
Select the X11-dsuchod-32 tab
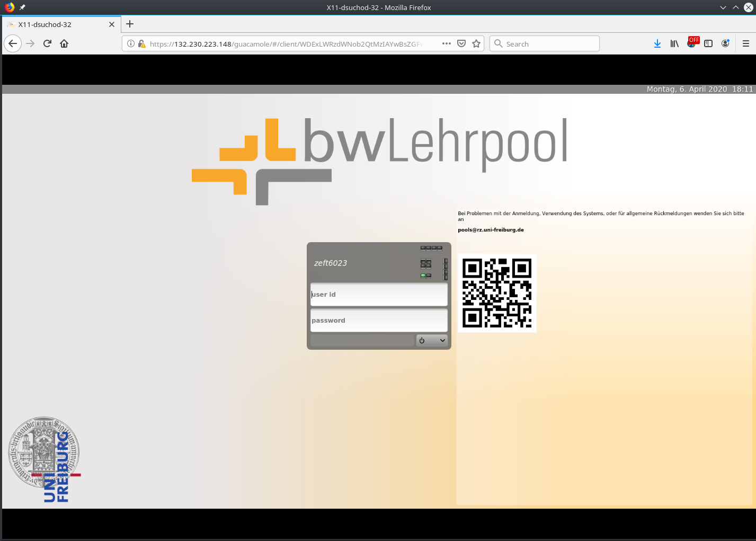pos(61,24)
